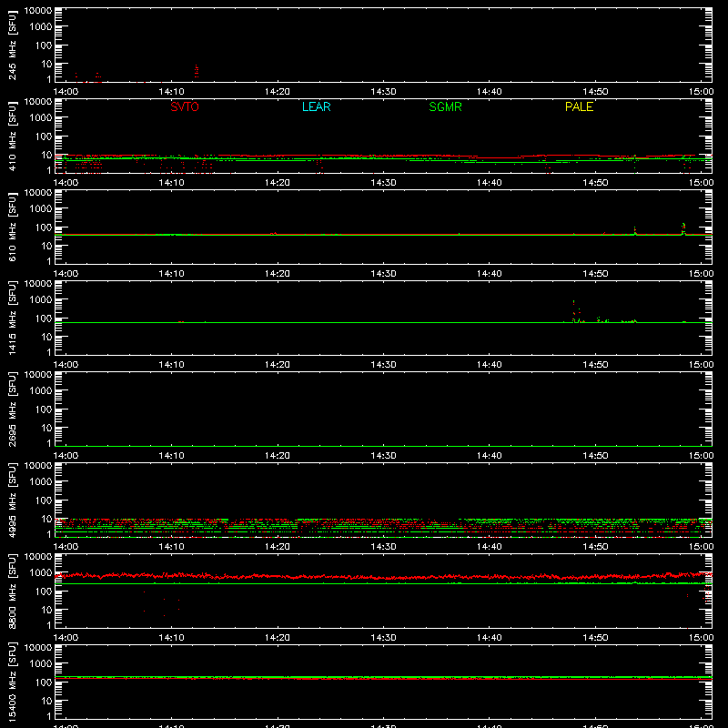728x728 pixels.
Task: Click the 1000 y-axis label of the 2695 MHz panel
Action: tap(41, 391)
